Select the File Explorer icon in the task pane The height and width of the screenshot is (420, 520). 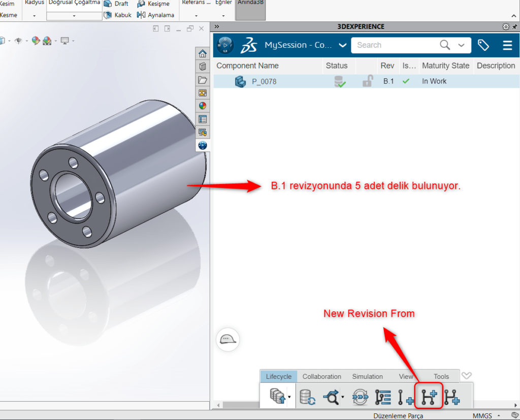click(x=202, y=80)
